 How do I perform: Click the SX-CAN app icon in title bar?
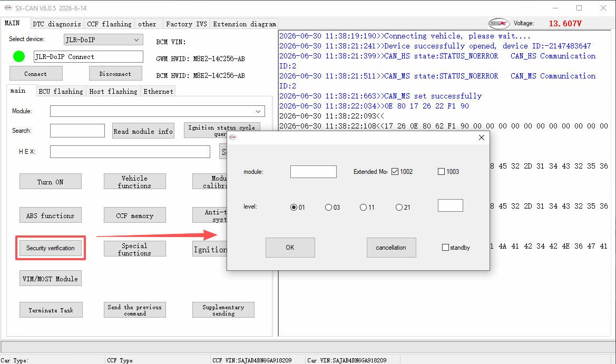[8, 8]
